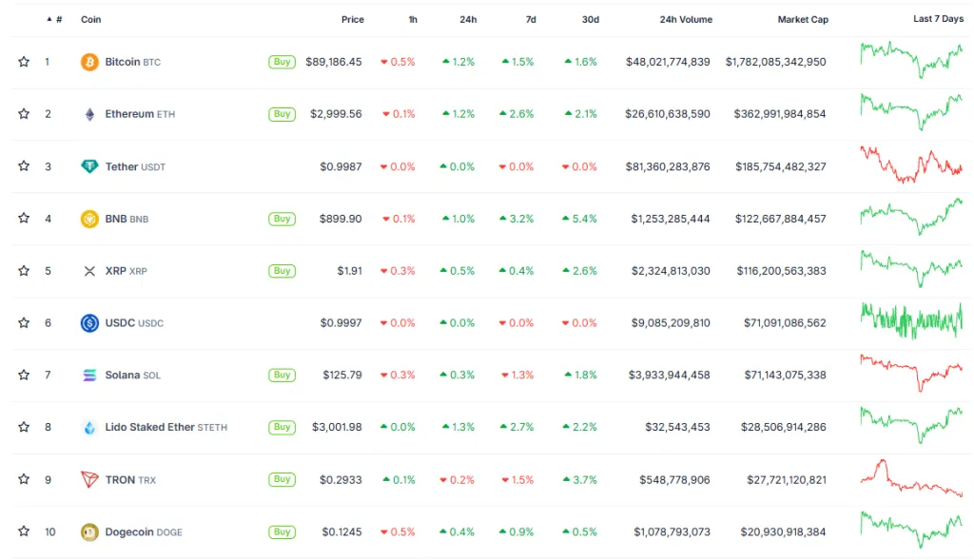The image size is (974, 560).
Task: Click the XRP logo icon
Action: tap(89, 271)
